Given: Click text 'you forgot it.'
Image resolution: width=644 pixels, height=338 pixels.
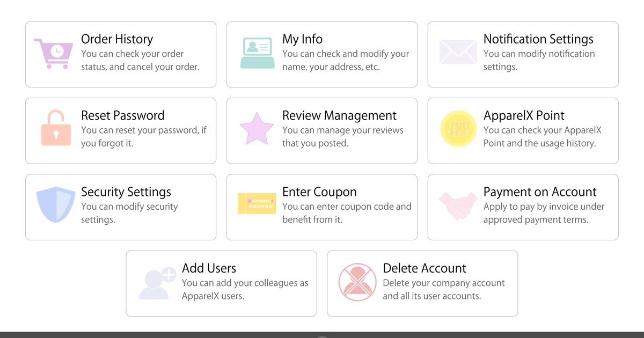Looking at the screenshot, I should pos(107,143).
